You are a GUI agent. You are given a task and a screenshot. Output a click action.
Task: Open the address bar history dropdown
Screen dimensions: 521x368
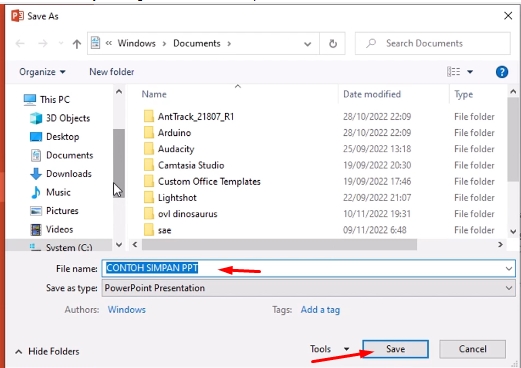click(x=308, y=44)
